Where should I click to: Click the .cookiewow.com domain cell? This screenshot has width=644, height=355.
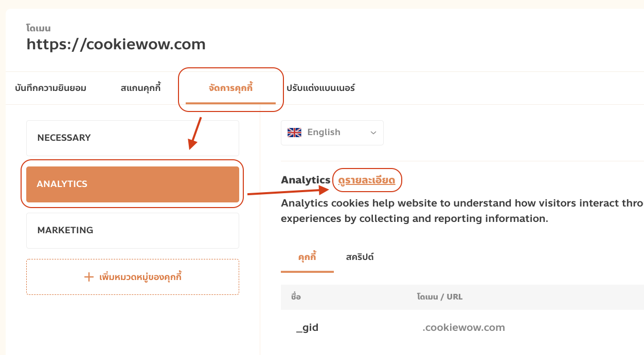pos(463,328)
